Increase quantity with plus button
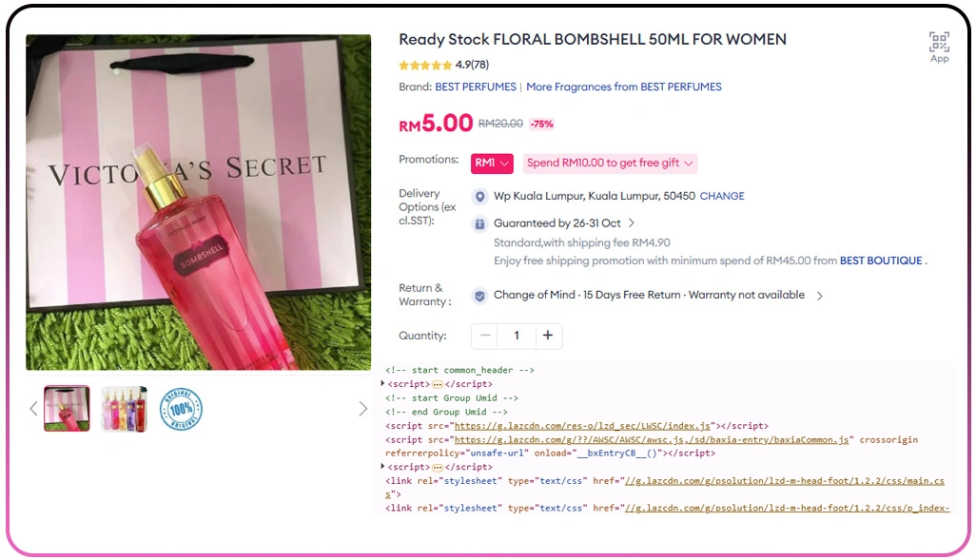The height and width of the screenshot is (560, 976). click(x=548, y=336)
